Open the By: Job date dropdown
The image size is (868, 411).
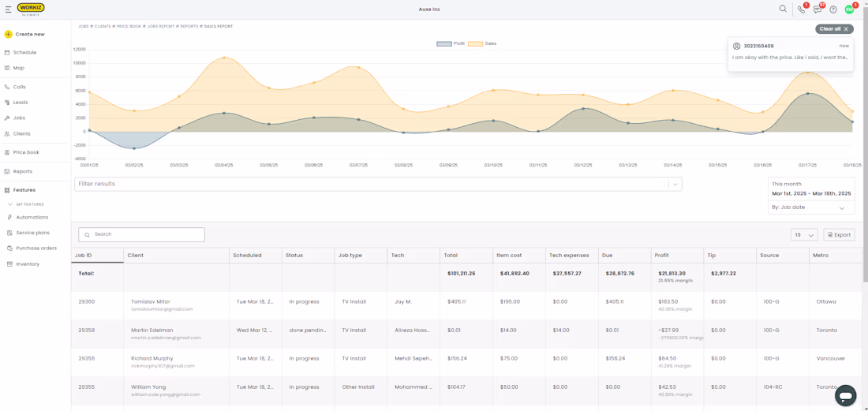pyautogui.click(x=811, y=207)
